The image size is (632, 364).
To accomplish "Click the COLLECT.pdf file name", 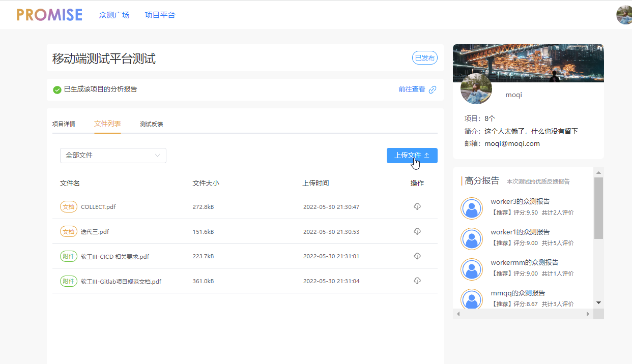I will [98, 207].
